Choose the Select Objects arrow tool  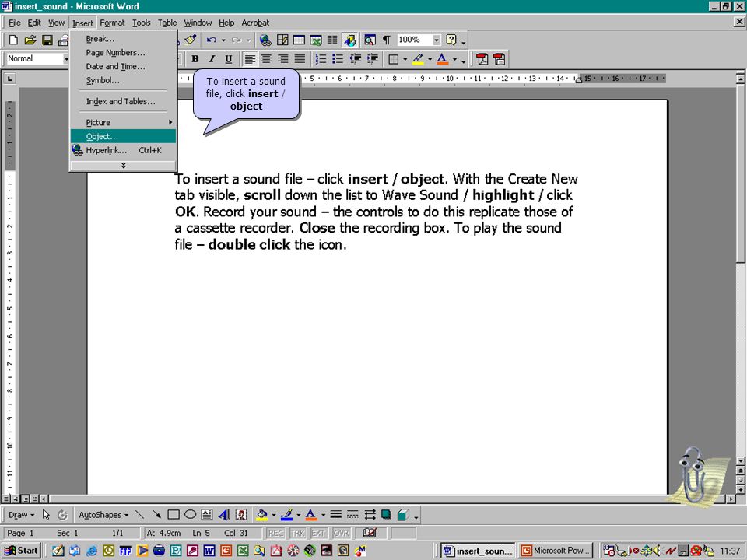pos(46,515)
